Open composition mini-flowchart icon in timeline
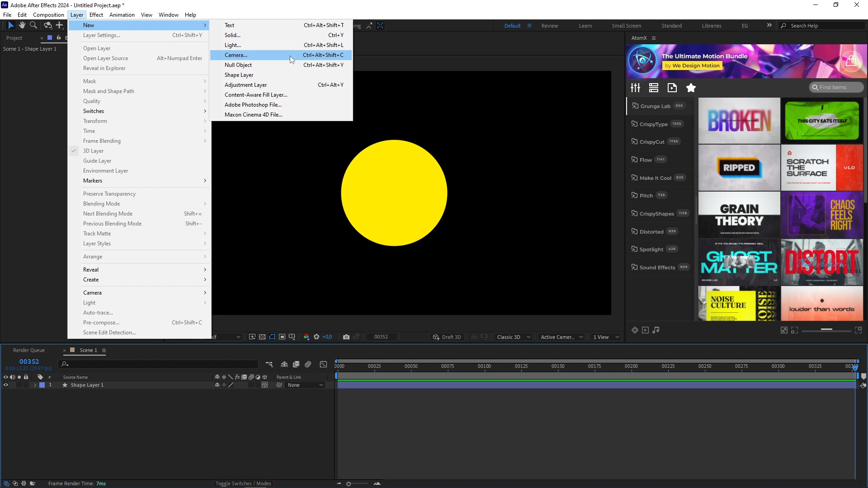 tap(269, 364)
